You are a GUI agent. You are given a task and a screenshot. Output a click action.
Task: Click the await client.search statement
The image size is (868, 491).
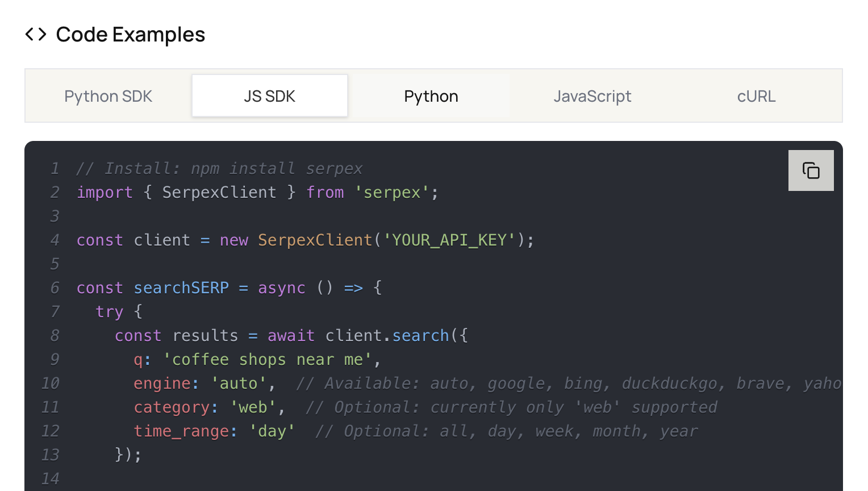(366, 335)
